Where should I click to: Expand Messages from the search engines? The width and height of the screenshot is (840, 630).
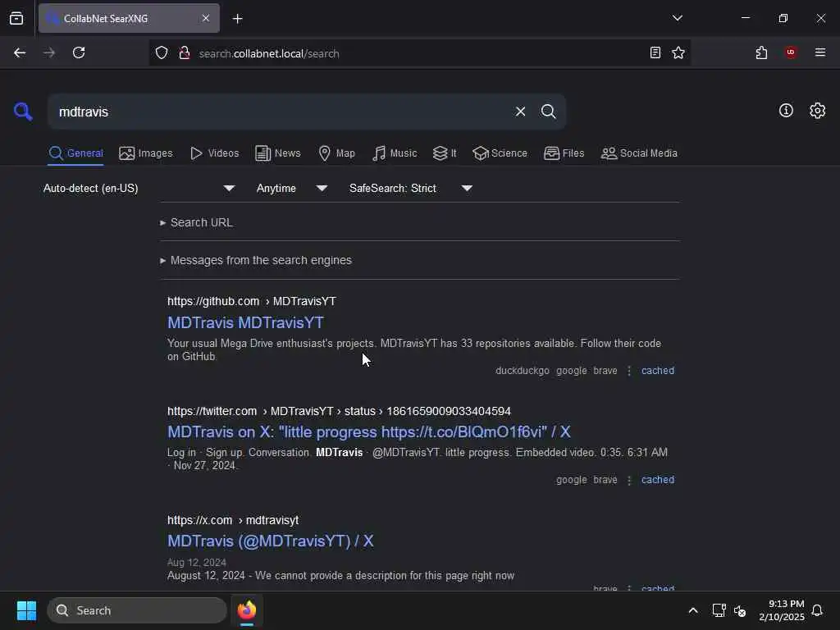tap(256, 260)
